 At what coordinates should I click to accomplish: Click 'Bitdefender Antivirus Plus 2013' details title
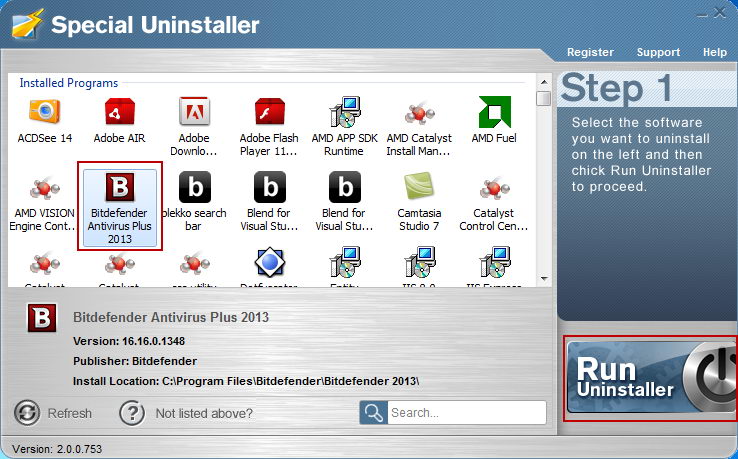(171, 317)
